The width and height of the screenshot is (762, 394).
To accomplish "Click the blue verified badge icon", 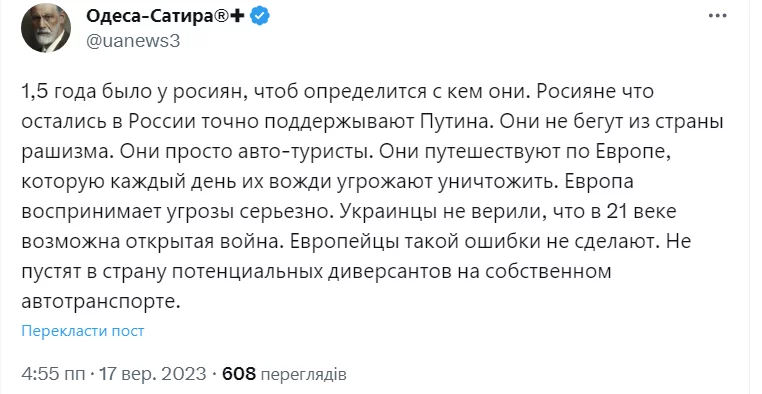I will pos(260,17).
